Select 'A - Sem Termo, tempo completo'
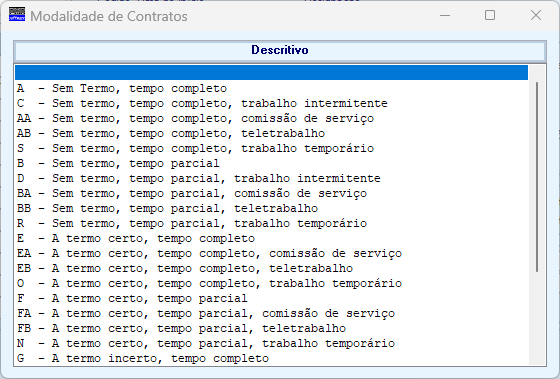The height and width of the screenshot is (379, 560). click(x=271, y=88)
